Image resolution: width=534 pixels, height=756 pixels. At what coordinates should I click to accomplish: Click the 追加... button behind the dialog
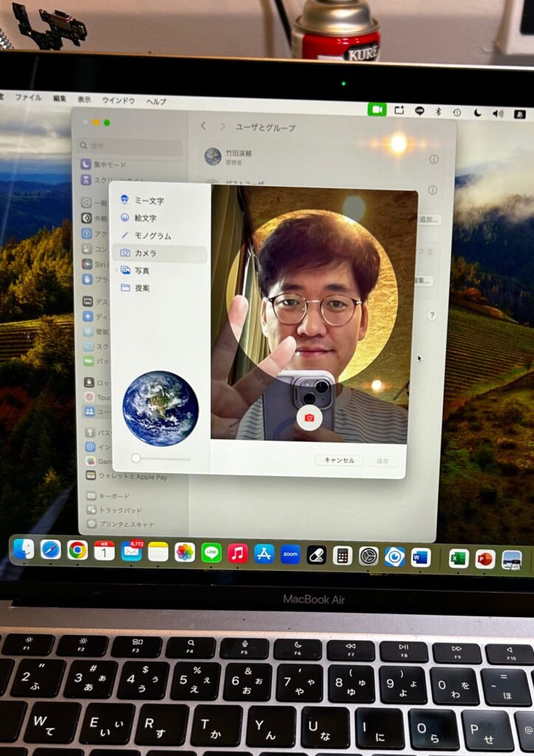(x=428, y=219)
